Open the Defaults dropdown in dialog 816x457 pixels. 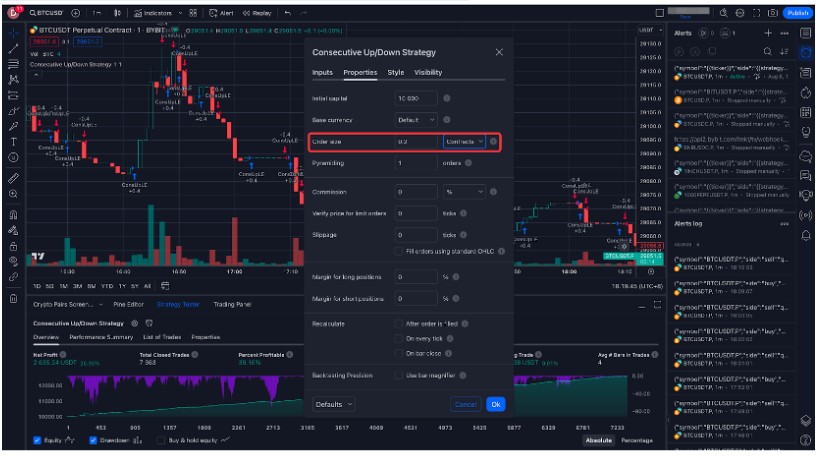click(x=334, y=404)
